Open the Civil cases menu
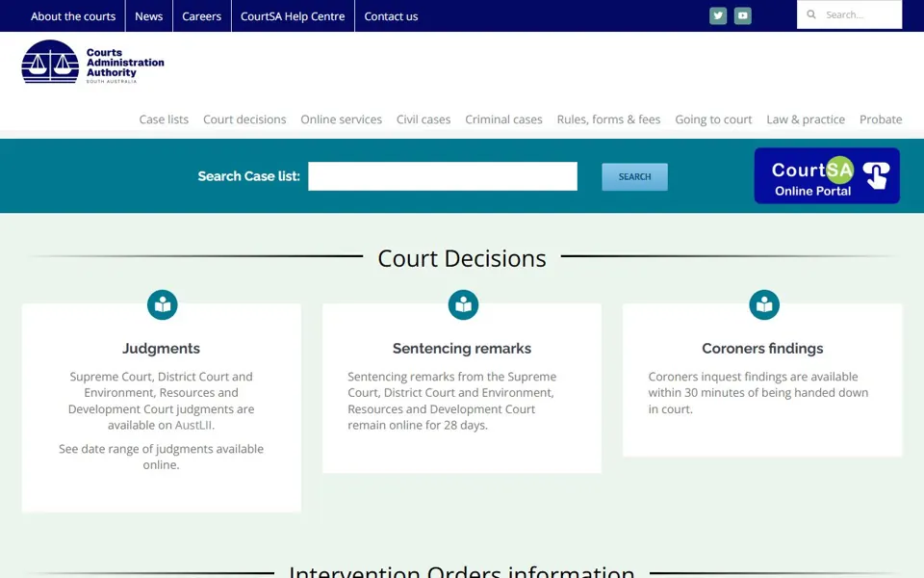The height and width of the screenshot is (578, 924). pos(423,119)
